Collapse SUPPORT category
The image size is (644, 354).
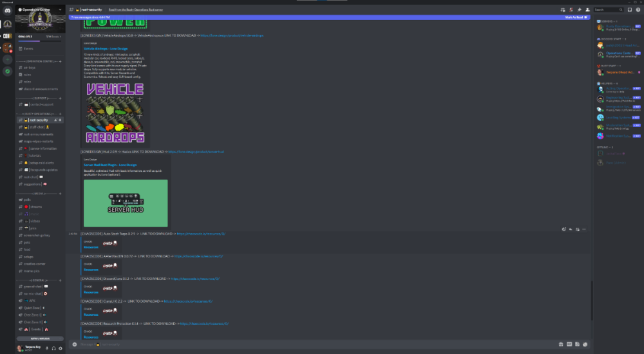click(37, 98)
